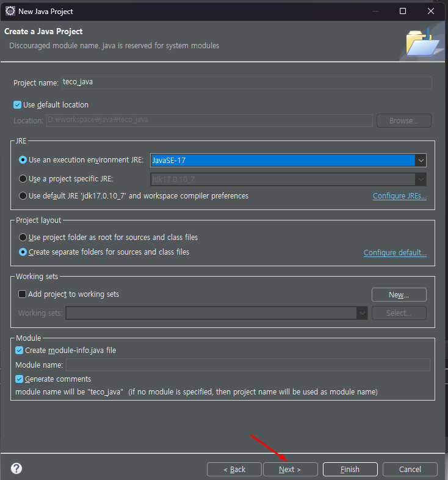Open the JavaSE-17 execution environment dropdown

(421, 161)
